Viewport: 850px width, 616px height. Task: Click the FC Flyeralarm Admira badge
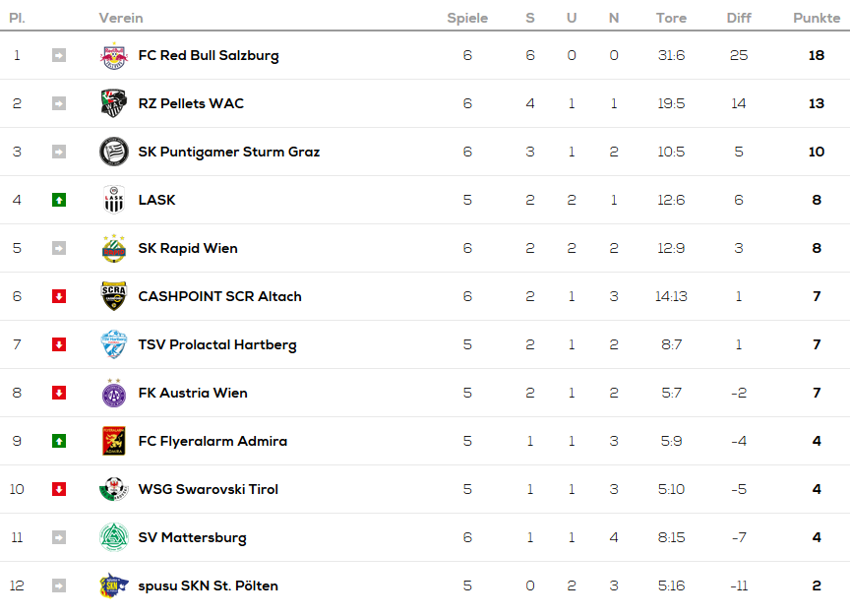114,441
